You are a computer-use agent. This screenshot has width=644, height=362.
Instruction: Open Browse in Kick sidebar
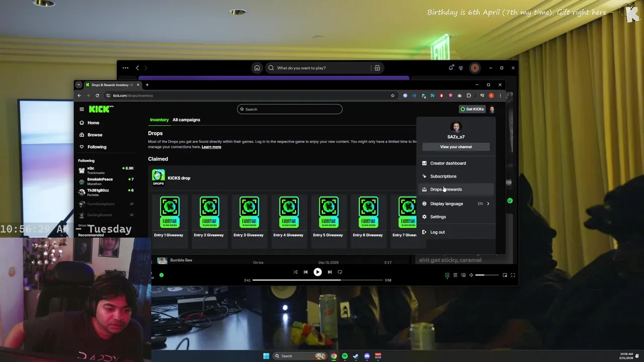[95, 135]
